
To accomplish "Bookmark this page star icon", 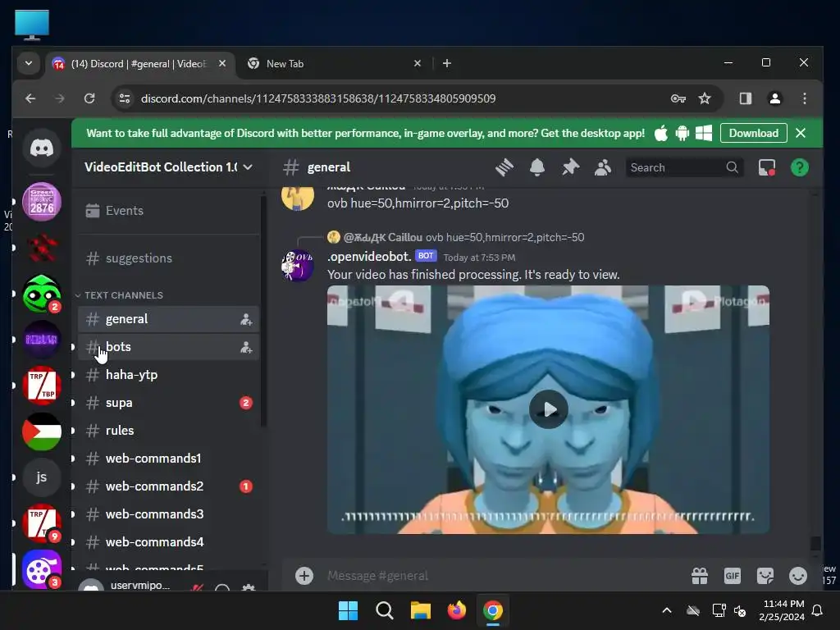I will 705,98.
